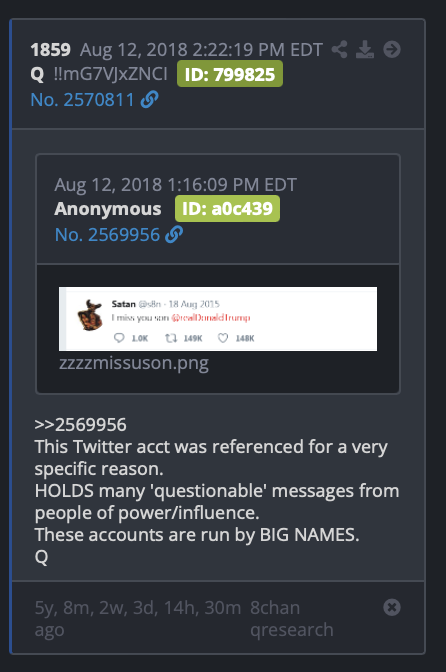This screenshot has width=446, height=672.
Task: Click the right arrow circle icon
Action: [392, 49]
